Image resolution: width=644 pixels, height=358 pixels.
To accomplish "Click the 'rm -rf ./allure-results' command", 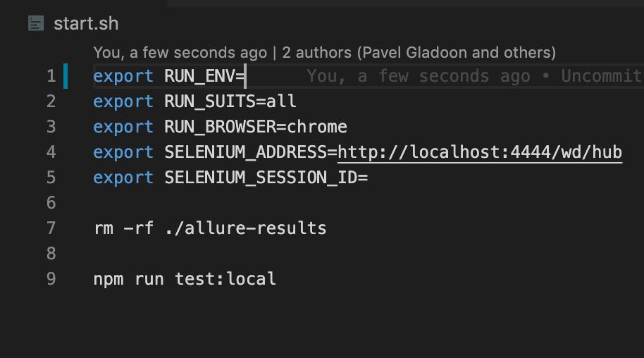I will [210, 228].
